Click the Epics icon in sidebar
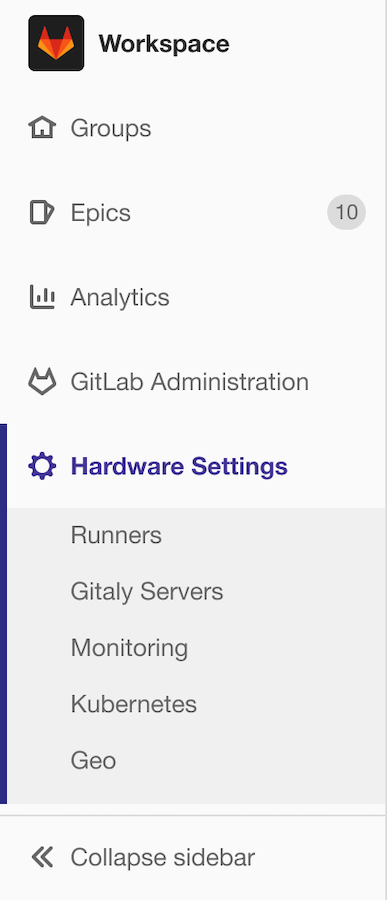This screenshot has height=900, width=387. [42, 212]
